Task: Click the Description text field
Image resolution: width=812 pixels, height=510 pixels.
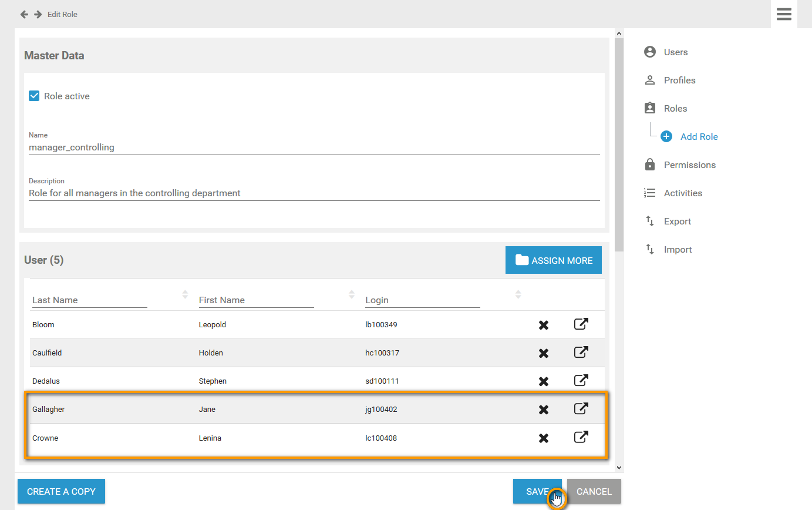Action: tap(314, 193)
